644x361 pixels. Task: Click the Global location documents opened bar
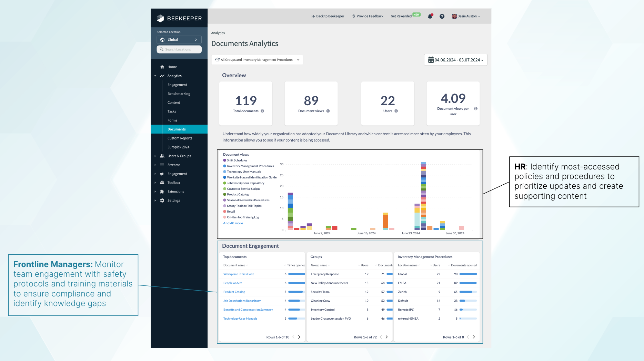click(x=468, y=274)
